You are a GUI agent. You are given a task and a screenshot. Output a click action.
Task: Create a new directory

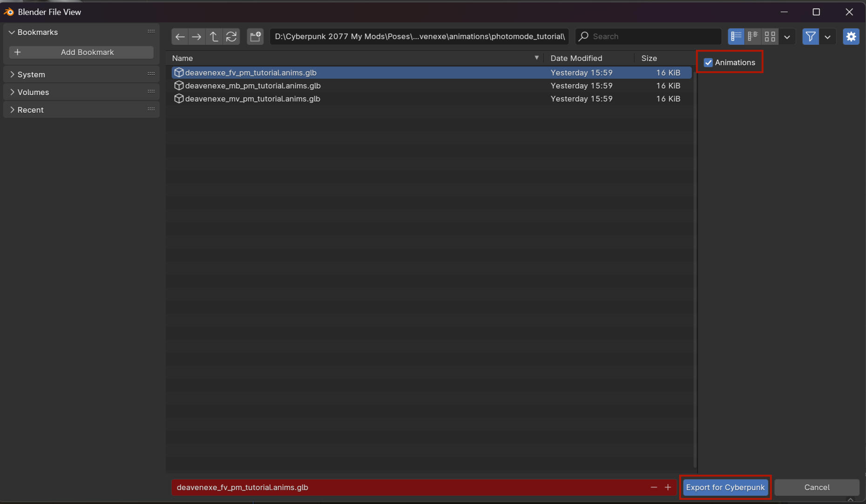coord(255,36)
